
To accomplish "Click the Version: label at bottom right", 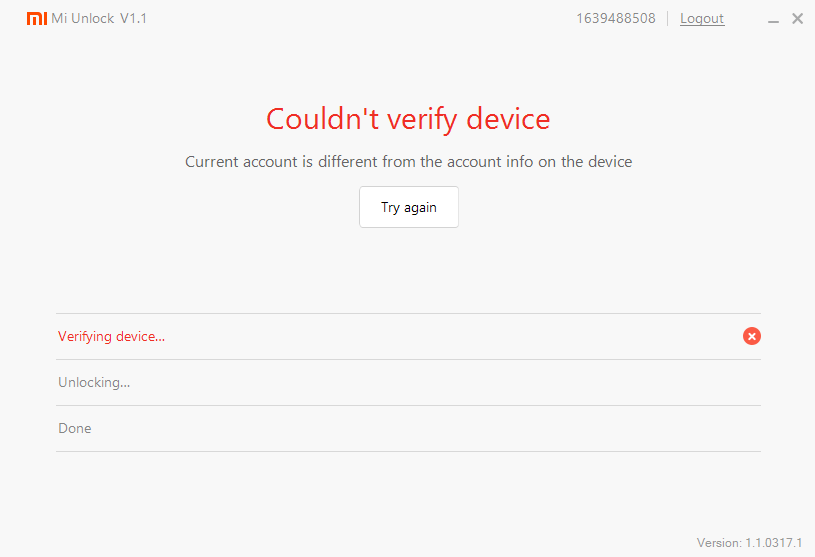I will (x=719, y=542).
